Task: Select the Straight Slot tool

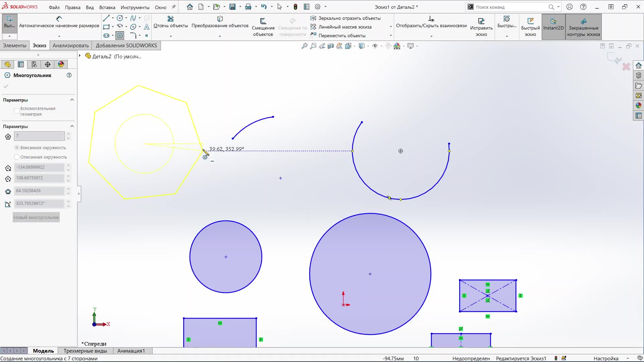Action: click(106, 36)
